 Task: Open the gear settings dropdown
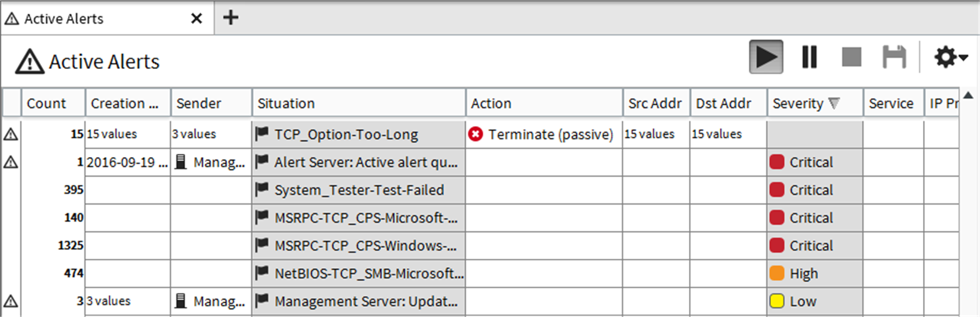(950, 57)
